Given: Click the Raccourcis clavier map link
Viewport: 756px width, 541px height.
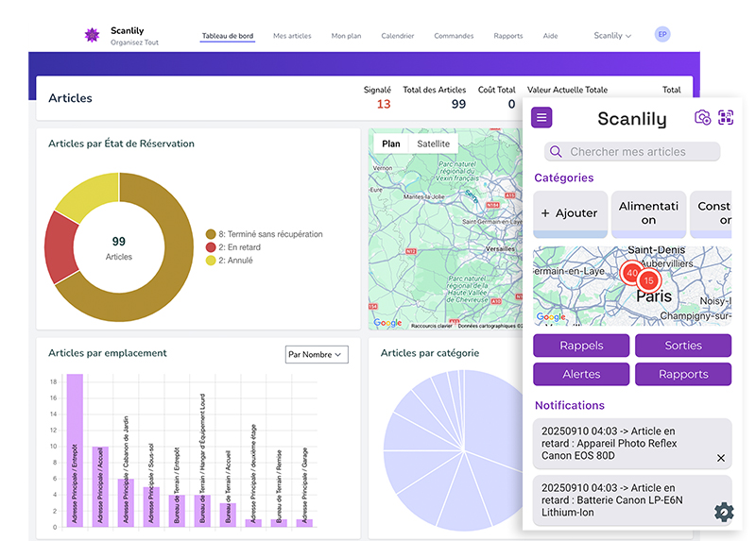Looking at the screenshot, I should pyautogui.click(x=432, y=326).
